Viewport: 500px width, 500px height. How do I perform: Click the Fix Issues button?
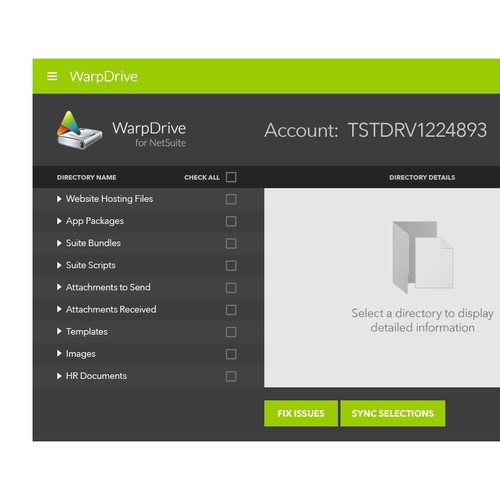tap(301, 413)
